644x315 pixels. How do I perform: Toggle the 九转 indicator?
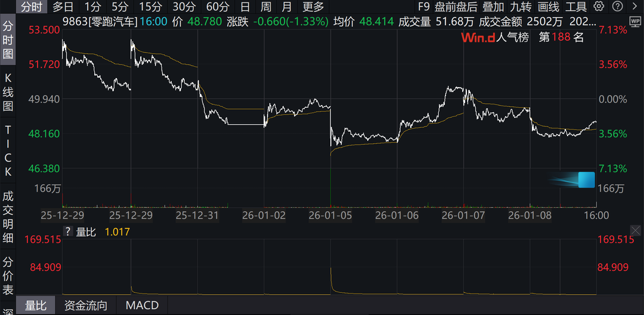coord(521,7)
